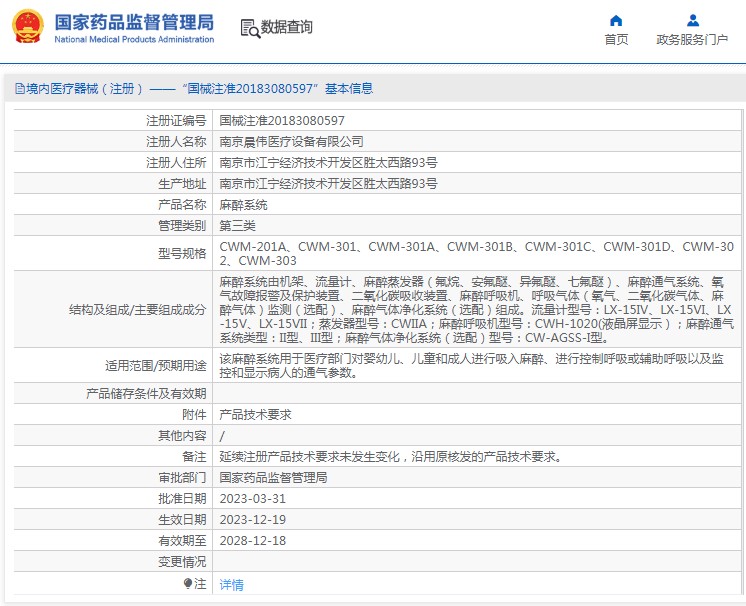
Task: Open 数据查询 data query text
Action: pos(286,28)
